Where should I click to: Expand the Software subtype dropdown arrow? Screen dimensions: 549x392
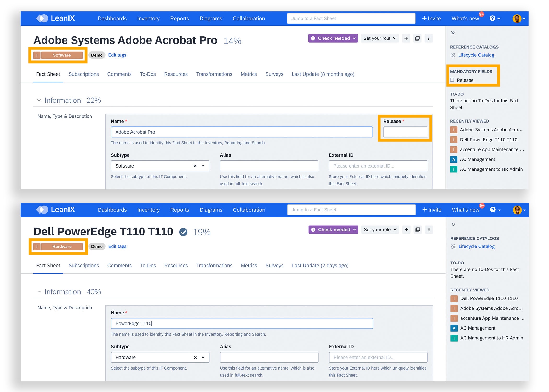tap(203, 166)
